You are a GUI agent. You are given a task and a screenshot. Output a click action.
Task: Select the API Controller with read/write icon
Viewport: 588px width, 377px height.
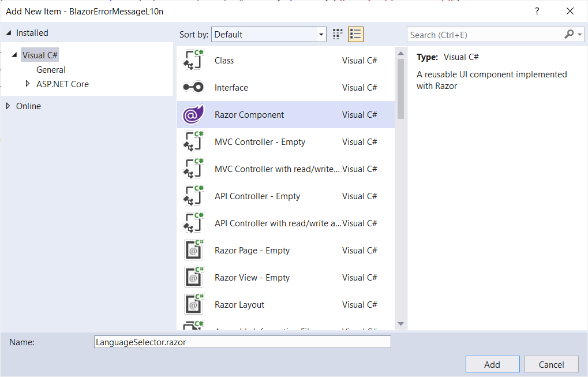(x=193, y=223)
